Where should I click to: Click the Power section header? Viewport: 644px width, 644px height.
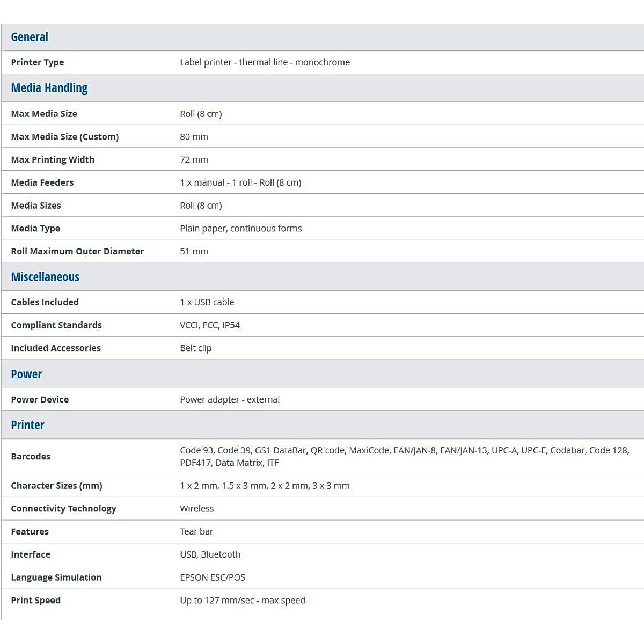coord(26,374)
